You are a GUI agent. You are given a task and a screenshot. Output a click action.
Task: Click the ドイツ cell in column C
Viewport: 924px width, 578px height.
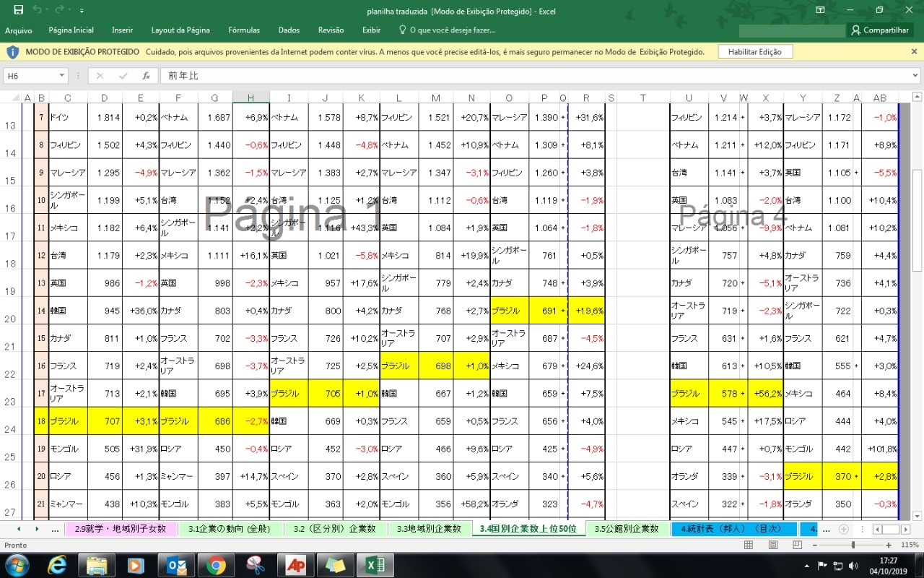point(68,117)
